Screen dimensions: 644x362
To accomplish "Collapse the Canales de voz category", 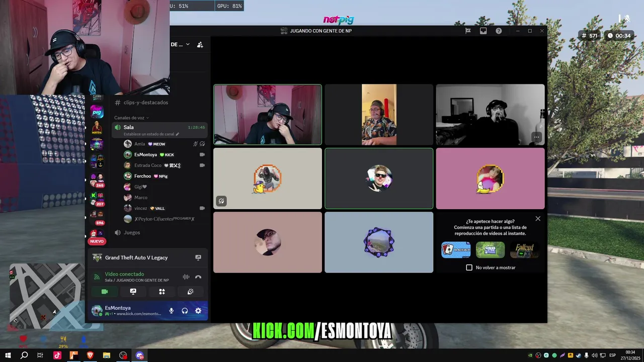I will [x=131, y=118].
